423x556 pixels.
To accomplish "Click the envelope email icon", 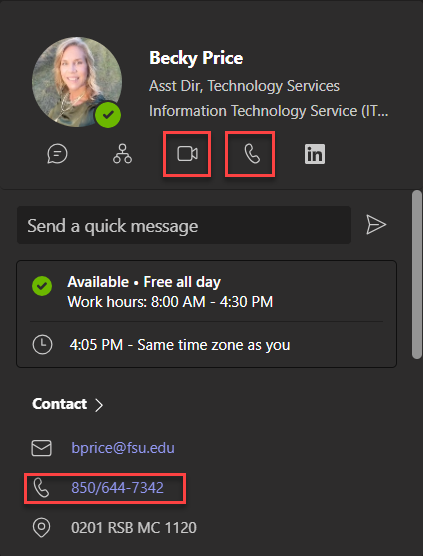I will pos(41,448).
